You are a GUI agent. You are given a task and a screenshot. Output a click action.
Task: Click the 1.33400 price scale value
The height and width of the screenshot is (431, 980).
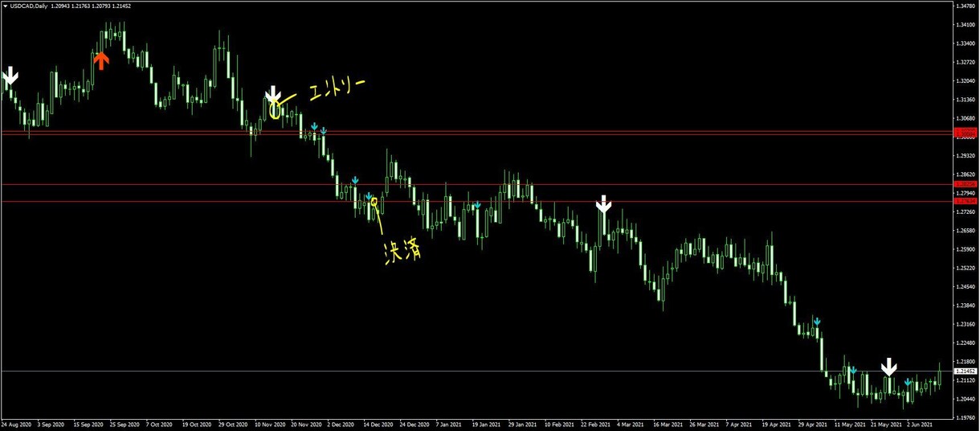[x=966, y=43]
